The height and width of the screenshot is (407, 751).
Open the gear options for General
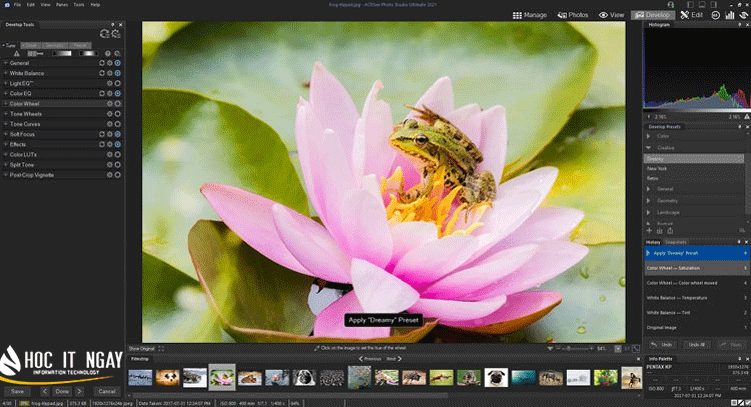point(110,63)
